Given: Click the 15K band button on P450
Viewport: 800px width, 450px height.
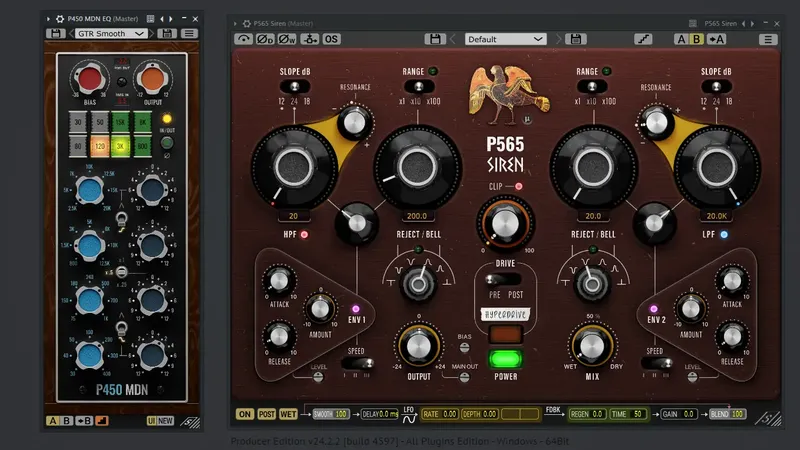Looking at the screenshot, I should pyautogui.click(x=120, y=122).
